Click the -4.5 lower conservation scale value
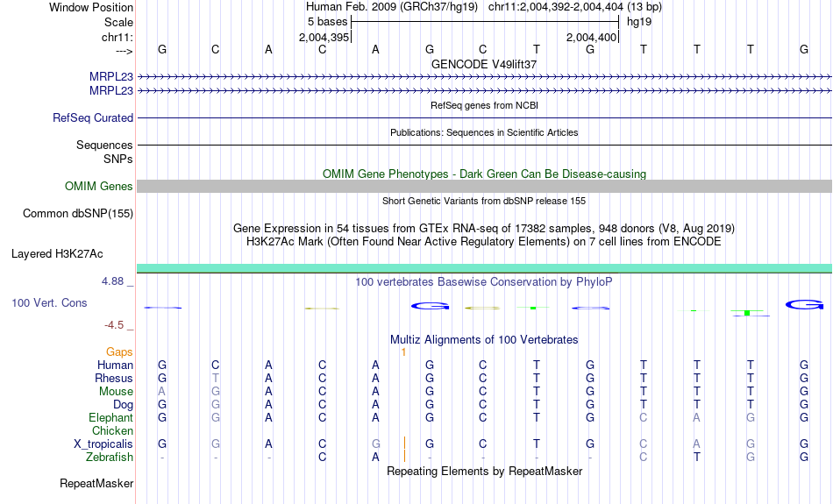The height and width of the screenshot is (504, 833). pos(114,325)
